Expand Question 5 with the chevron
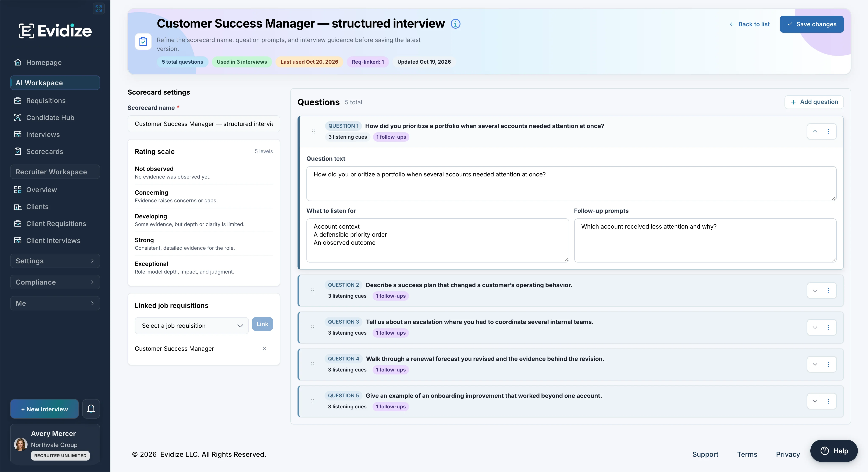Screen dimensions: 868x472 point(815,401)
